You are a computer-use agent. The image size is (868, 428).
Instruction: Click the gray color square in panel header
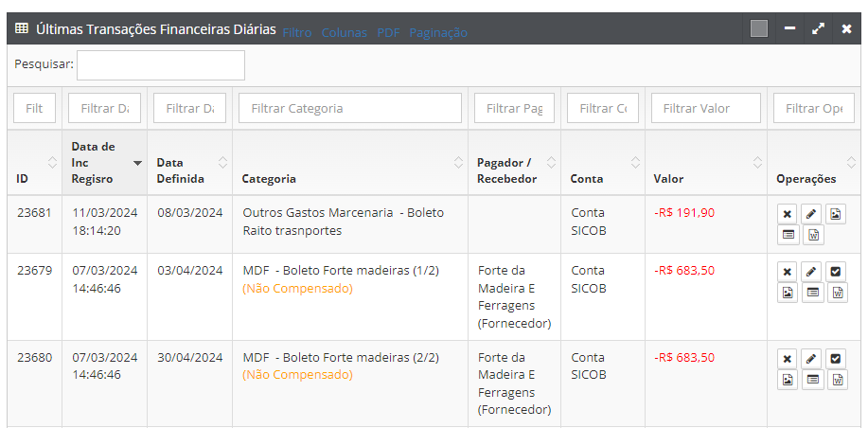pyautogui.click(x=759, y=28)
